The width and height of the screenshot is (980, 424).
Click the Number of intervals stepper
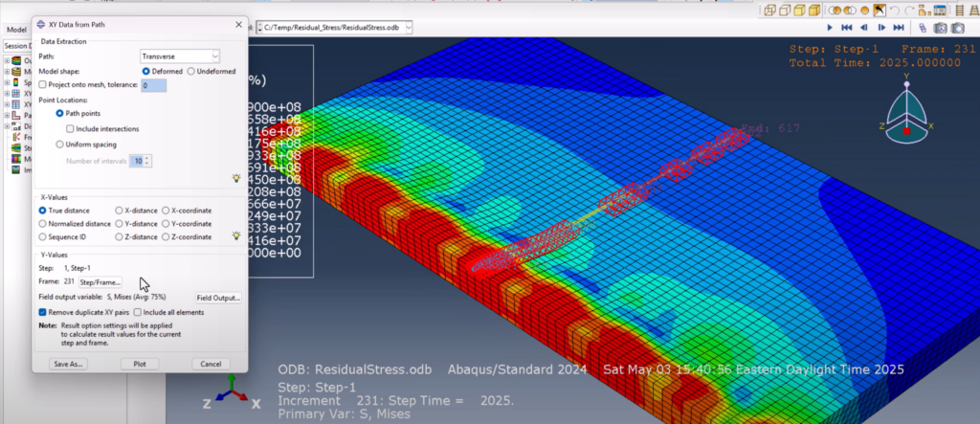(146, 162)
